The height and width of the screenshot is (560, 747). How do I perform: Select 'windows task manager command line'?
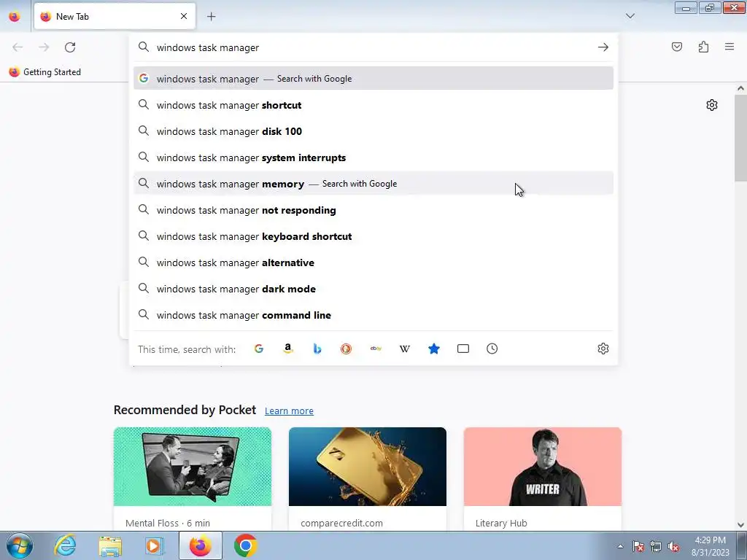pos(373,315)
